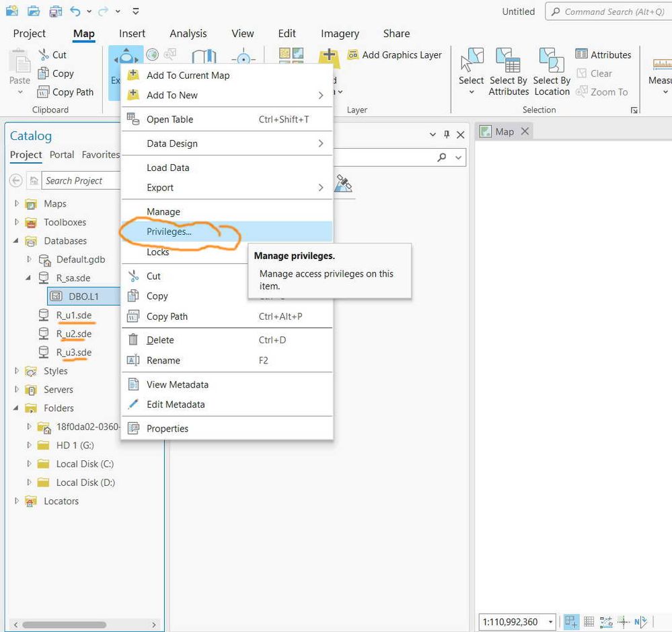Click the Select tool icon

click(472, 60)
